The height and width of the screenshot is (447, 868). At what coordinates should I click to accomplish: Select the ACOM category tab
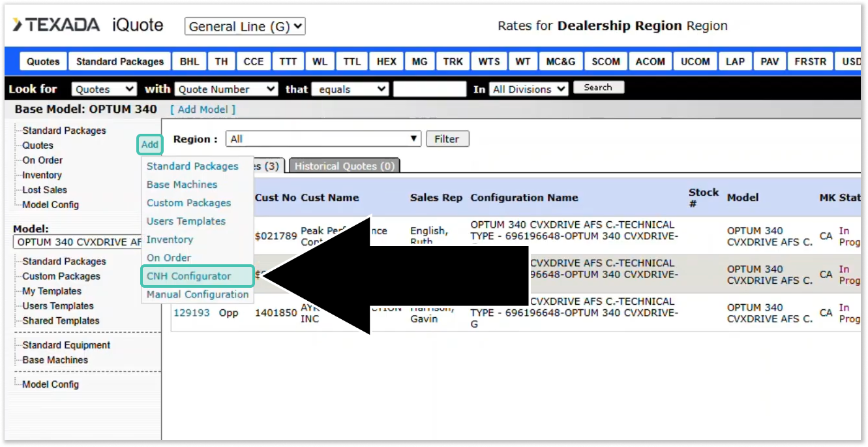[x=651, y=61]
